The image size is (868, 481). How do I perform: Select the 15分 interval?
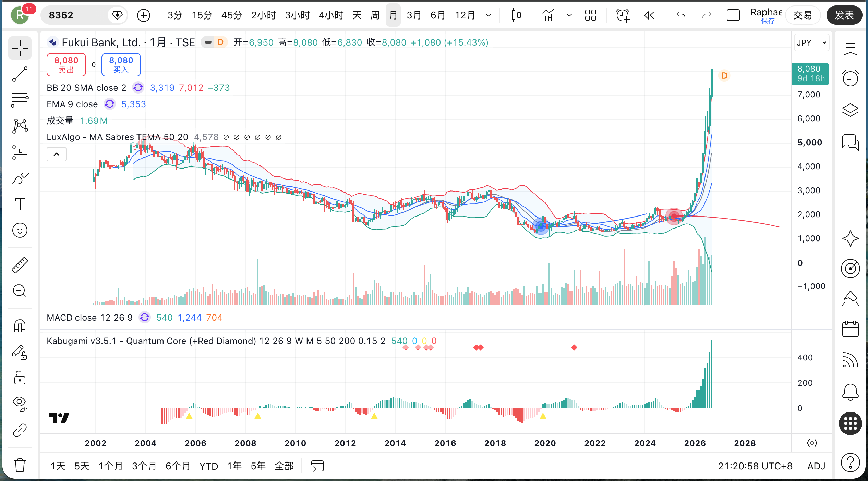pyautogui.click(x=202, y=15)
